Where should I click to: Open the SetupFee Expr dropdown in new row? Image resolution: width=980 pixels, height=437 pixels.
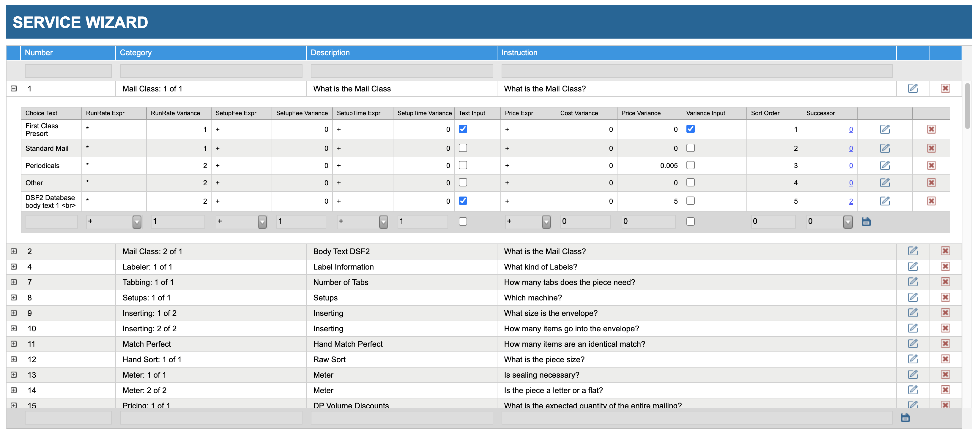pyautogui.click(x=262, y=221)
